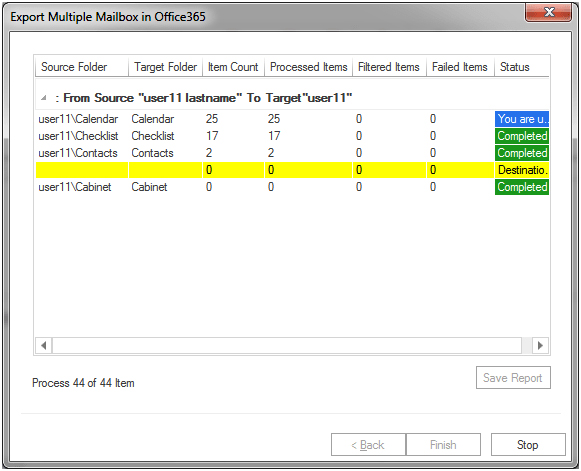Click the right scroll arrow
Image resolution: width=581 pixels, height=471 pixels.
point(540,345)
